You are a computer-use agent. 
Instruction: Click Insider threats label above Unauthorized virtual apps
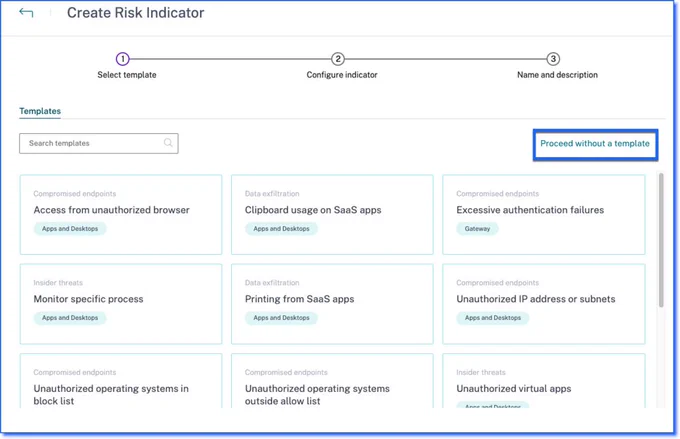click(x=481, y=372)
